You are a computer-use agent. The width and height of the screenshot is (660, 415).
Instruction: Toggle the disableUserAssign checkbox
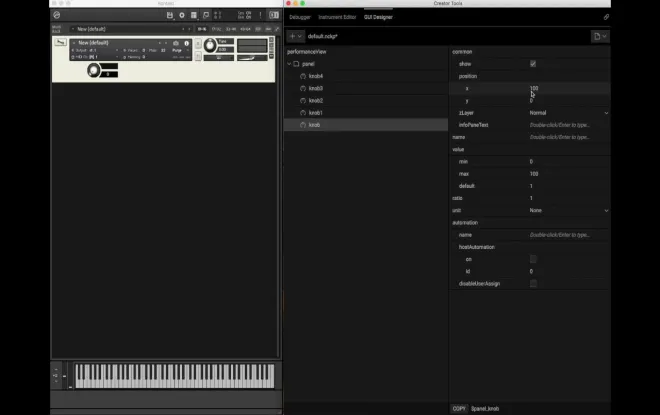(x=533, y=284)
